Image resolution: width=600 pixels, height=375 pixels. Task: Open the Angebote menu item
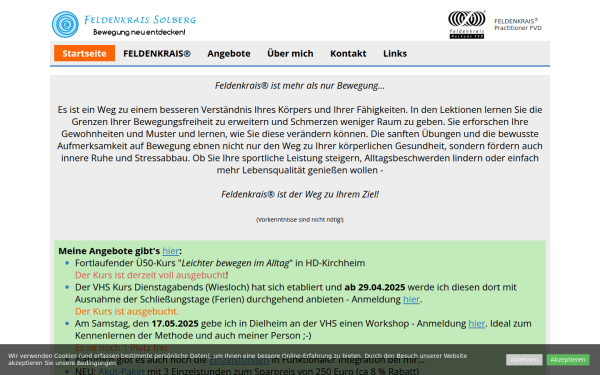point(229,53)
